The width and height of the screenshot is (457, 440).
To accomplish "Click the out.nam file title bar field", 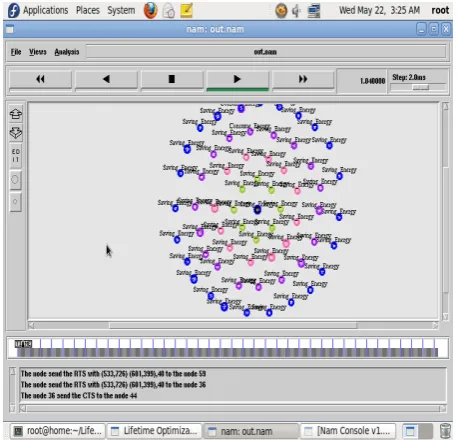I will point(266,52).
